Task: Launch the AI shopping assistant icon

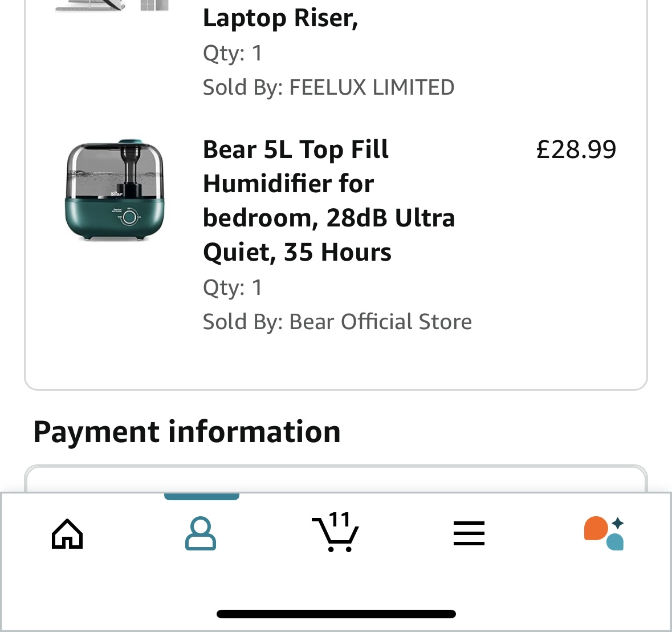Action: pos(604,533)
